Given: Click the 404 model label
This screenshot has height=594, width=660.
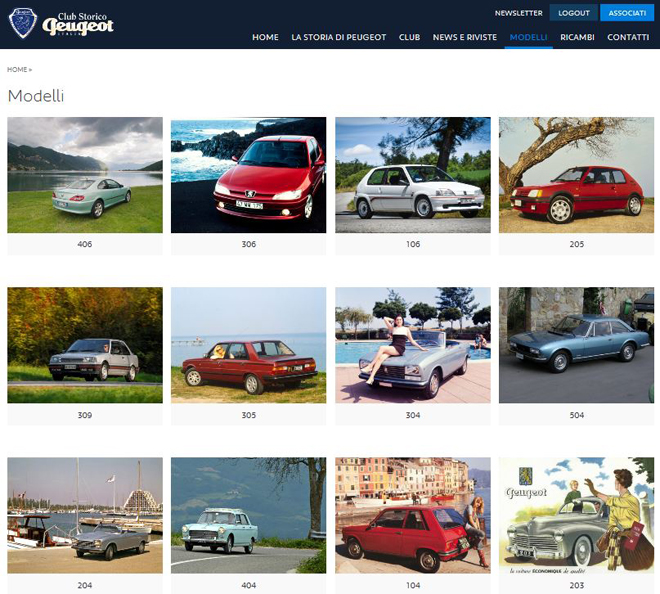Looking at the screenshot, I should [x=249, y=585].
